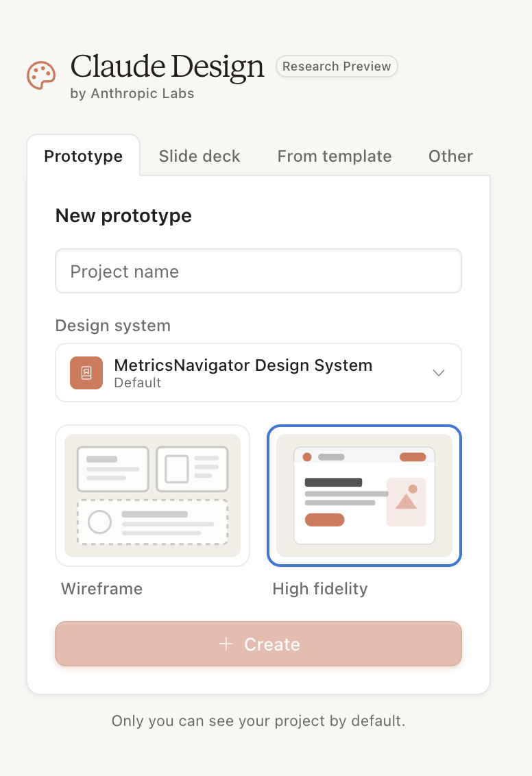Focus the Project name input field

(x=258, y=271)
